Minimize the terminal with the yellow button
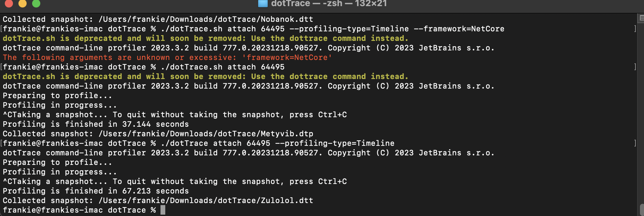This screenshot has width=644, height=216. click(x=22, y=3)
